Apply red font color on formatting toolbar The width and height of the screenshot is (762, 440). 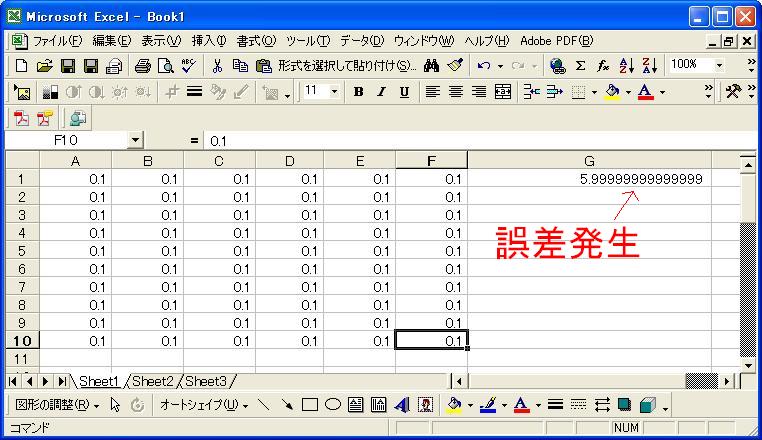pos(645,92)
